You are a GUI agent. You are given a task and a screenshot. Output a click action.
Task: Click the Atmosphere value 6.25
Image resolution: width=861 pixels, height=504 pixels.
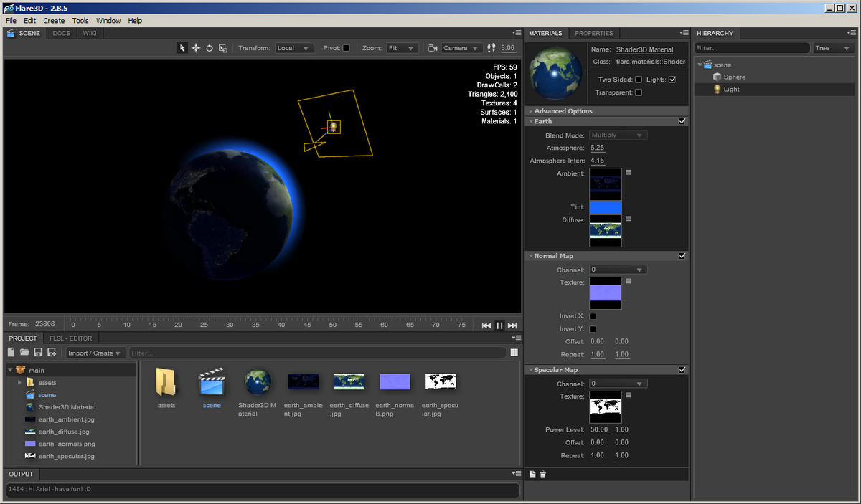(x=597, y=148)
